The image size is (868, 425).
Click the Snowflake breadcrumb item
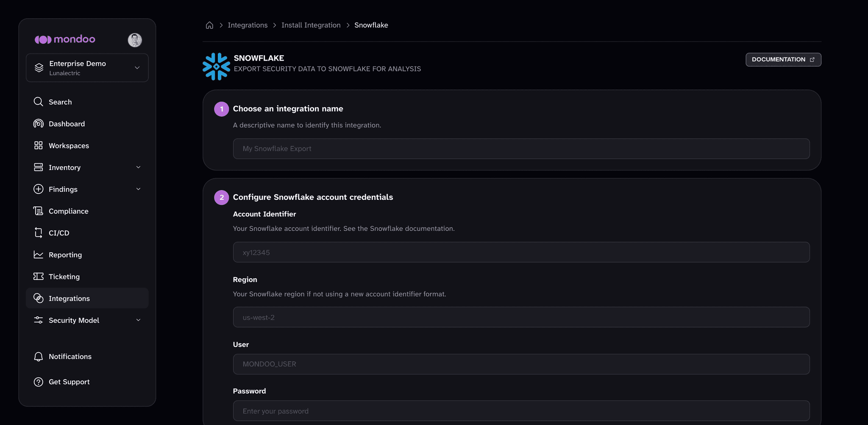371,25
